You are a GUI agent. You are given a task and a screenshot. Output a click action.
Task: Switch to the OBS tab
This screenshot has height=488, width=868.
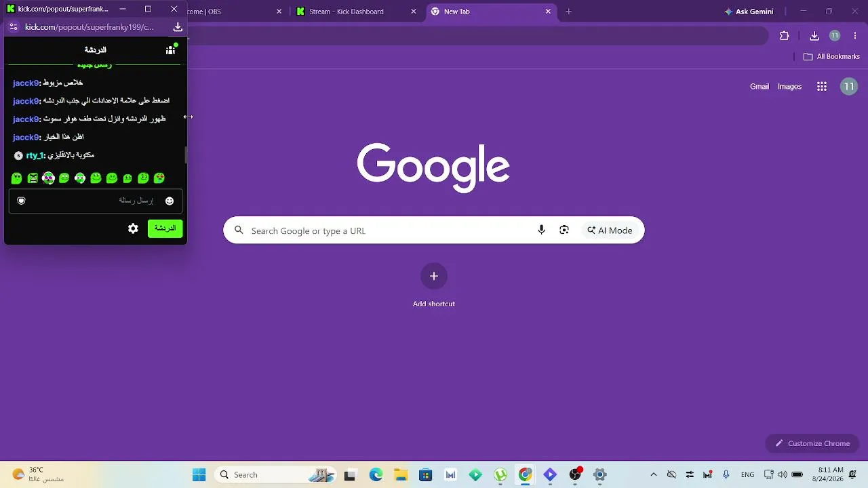click(x=231, y=12)
